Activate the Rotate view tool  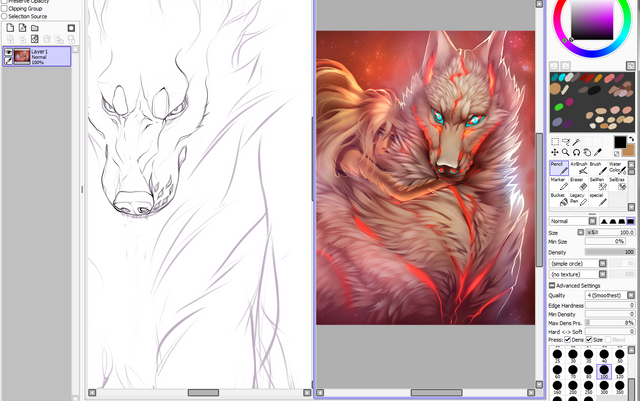576,152
